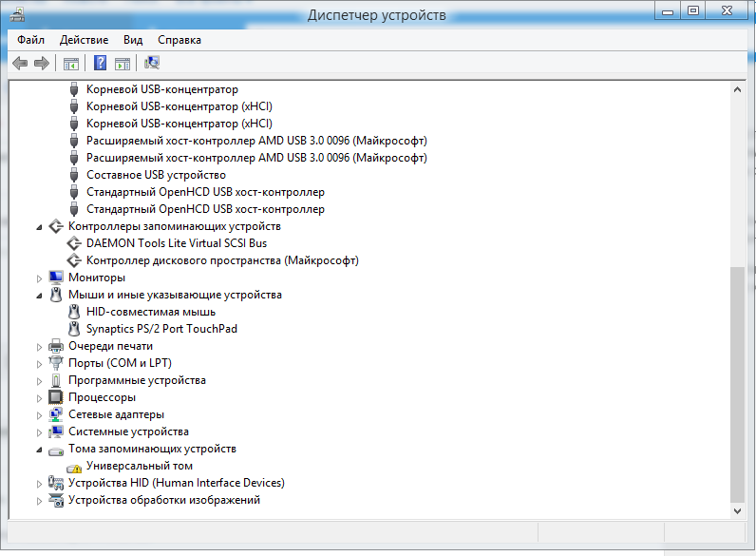Open the Вид menu
This screenshot has height=556, width=756.
133,40
